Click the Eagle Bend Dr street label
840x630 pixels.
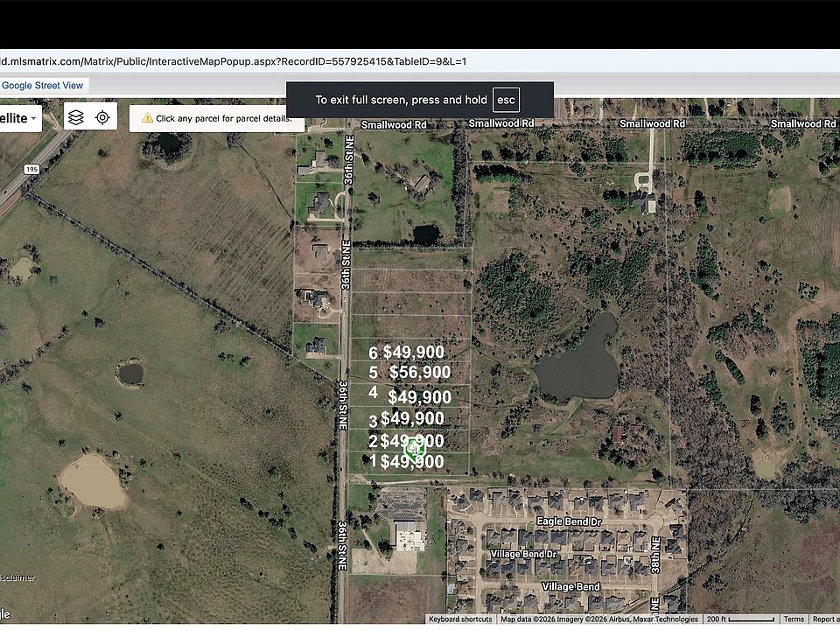[x=569, y=521]
